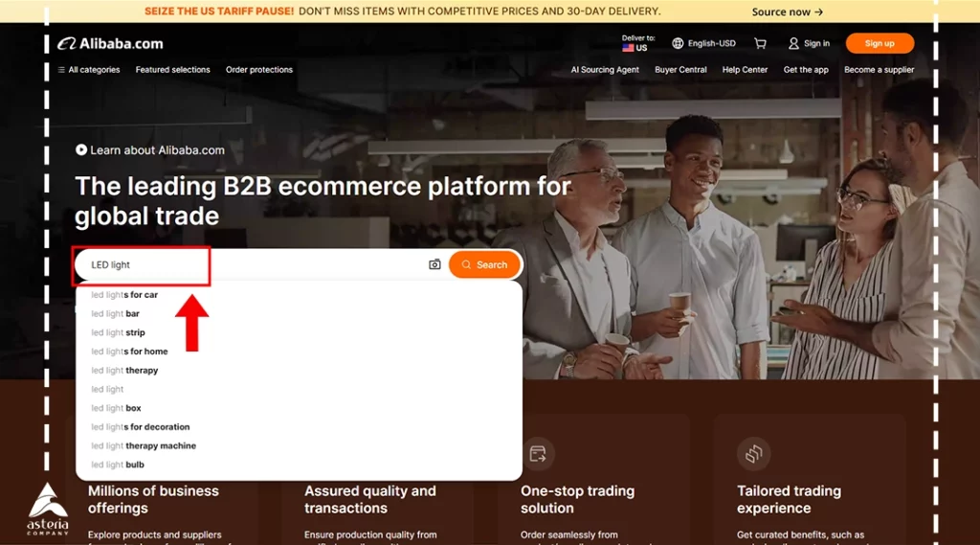
Task: Click Millions of business offerings heading
Action: (x=153, y=499)
